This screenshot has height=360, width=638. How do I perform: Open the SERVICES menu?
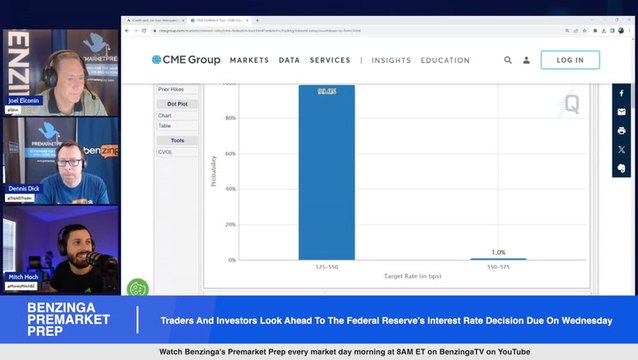pyautogui.click(x=330, y=60)
